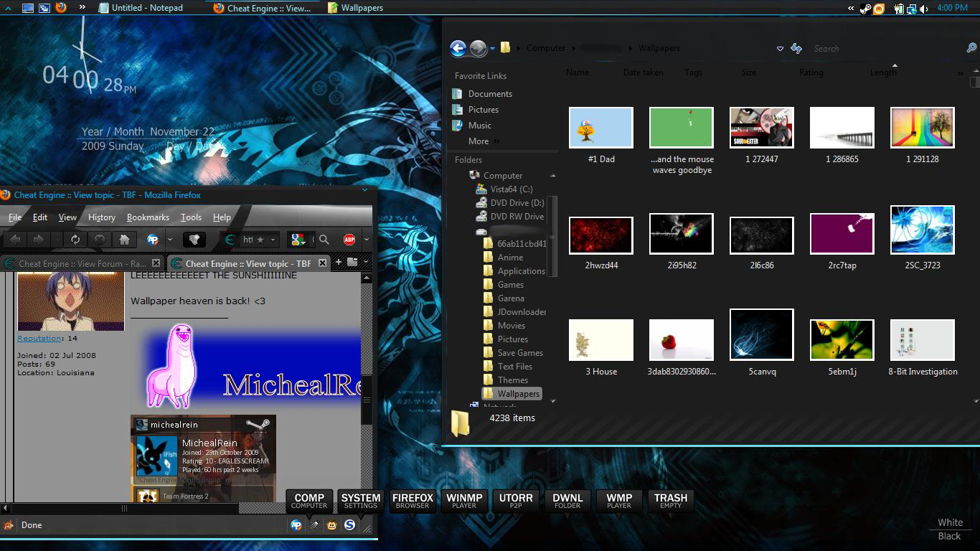Screen dimensions: 980x551
Task: Go to the Firefox home page
Action: (x=124, y=240)
